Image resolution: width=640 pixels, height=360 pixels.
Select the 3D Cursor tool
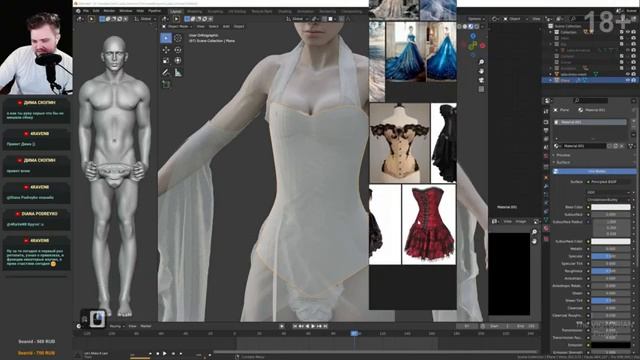click(x=178, y=38)
